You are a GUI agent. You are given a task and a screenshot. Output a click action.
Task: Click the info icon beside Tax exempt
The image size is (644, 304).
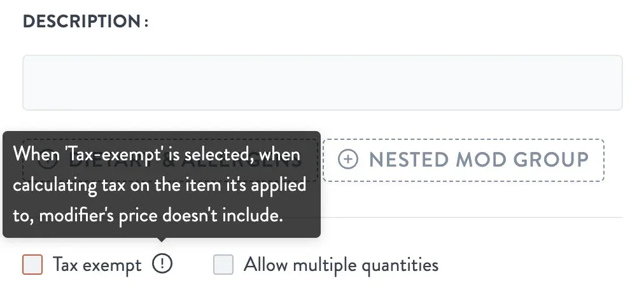(162, 264)
